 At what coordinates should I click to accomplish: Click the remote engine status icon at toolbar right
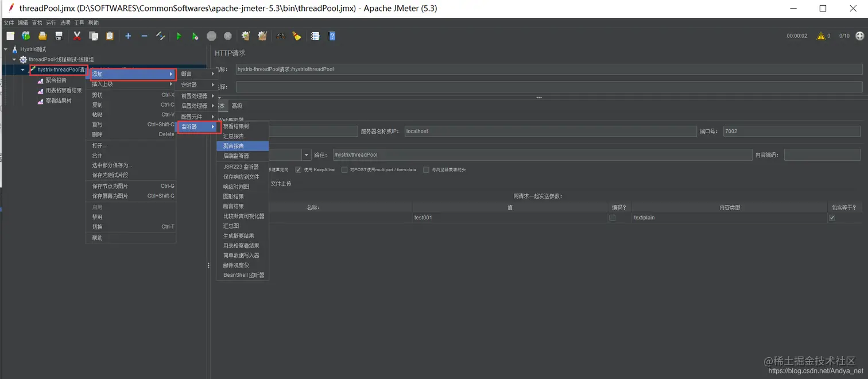coord(859,36)
